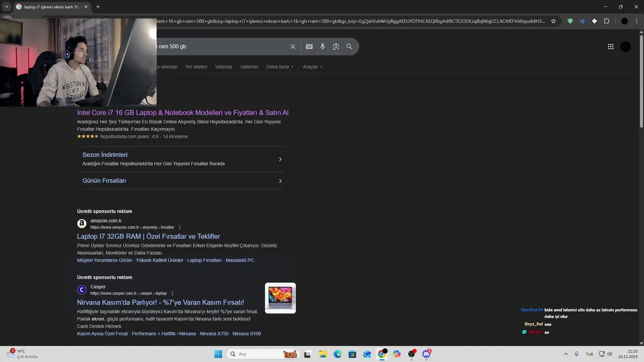The height and width of the screenshot is (362, 644).
Task: Open a new browser tab
Action: (x=98, y=7)
